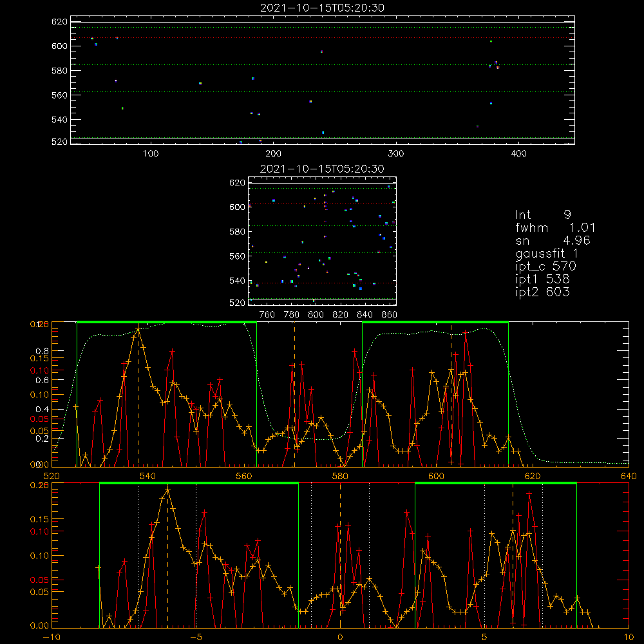Click white y-axis label 0.6 on third plot
The width and height of the screenshot is (644, 644).
pyautogui.click(x=43, y=381)
